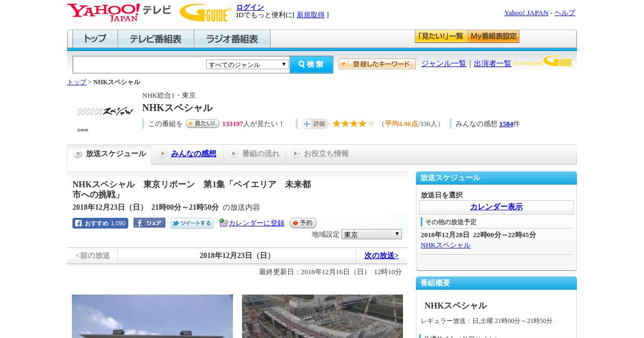Click the カレンダーに登録 link
This screenshot has height=338, width=644.
coord(257,223)
